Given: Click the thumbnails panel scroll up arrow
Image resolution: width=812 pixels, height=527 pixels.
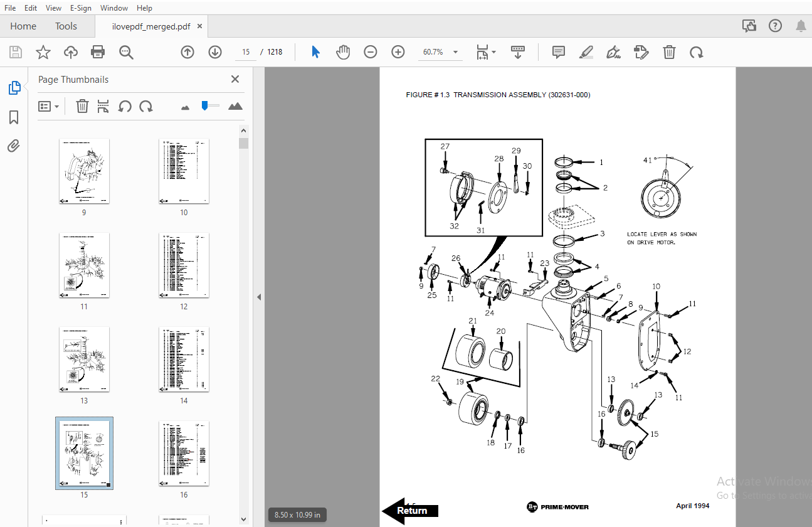Looking at the screenshot, I should pos(244,130).
